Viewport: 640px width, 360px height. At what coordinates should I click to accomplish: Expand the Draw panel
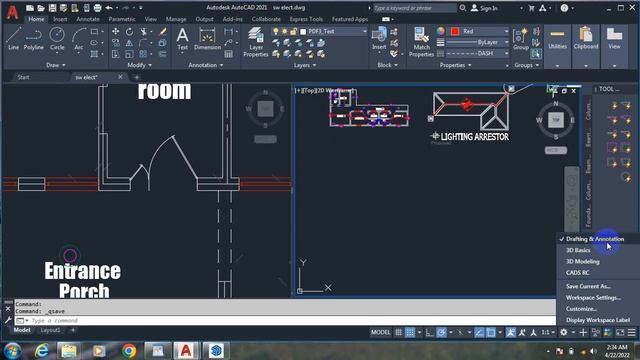pyautogui.click(x=56, y=65)
